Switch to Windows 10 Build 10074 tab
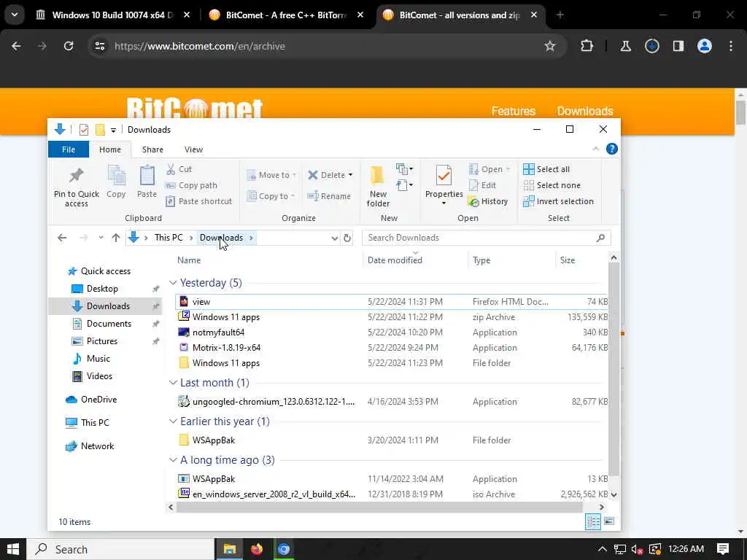This screenshot has height=560, width=747. tap(113, 15)
